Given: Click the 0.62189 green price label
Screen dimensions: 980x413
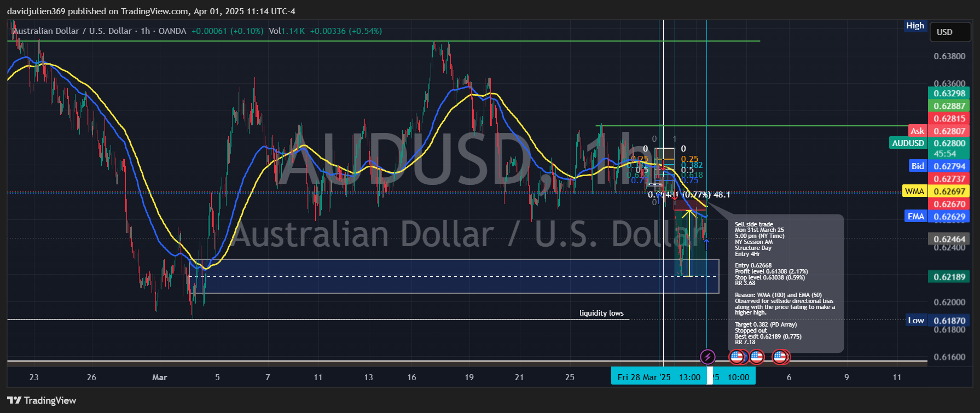Looking at the screenshot, I should coord(949,276).
